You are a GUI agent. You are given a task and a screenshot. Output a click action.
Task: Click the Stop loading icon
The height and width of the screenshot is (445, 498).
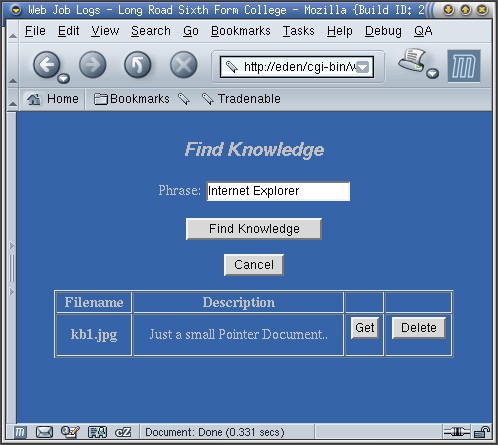(x=183, y=65)
